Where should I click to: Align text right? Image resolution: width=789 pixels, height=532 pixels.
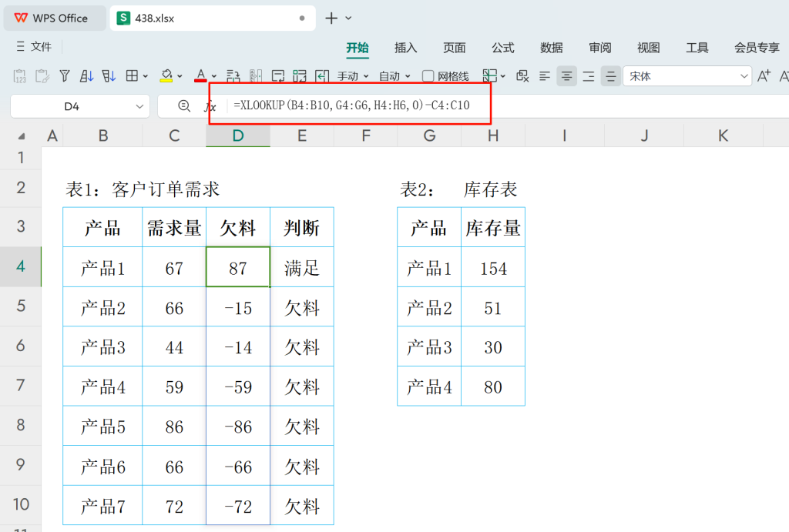click(588, 76)
